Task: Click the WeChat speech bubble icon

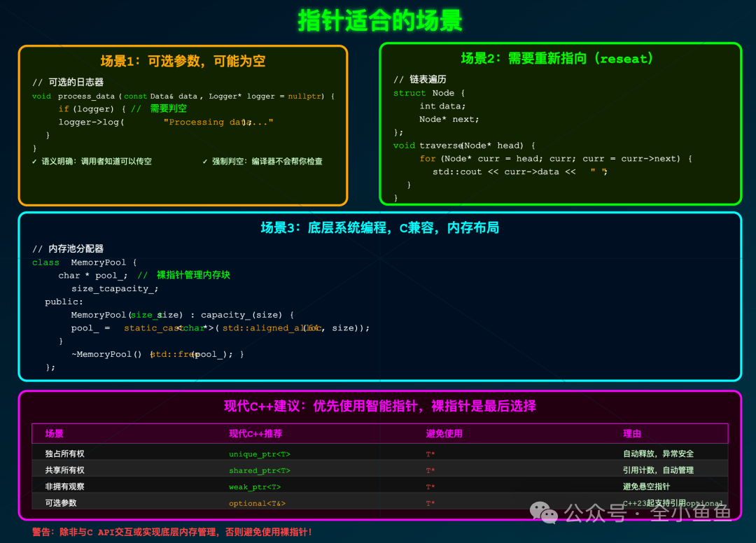Action: click(x=542, y=514)
